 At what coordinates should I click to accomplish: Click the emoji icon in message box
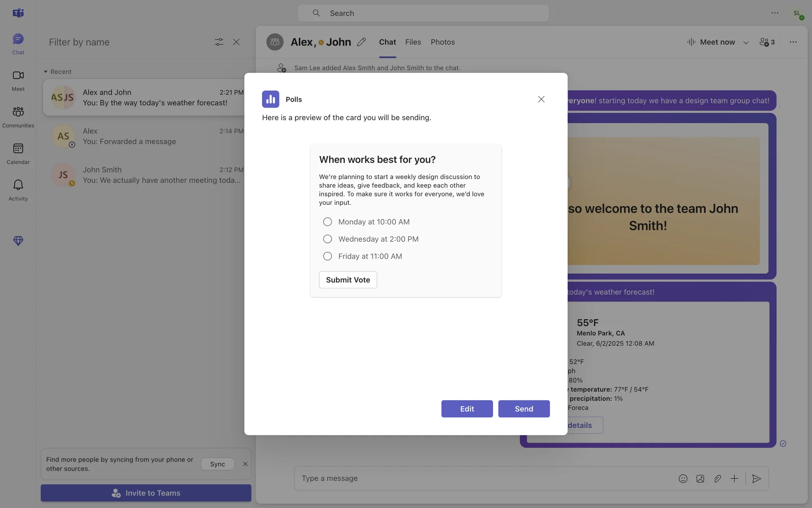(x=683, y=478)
